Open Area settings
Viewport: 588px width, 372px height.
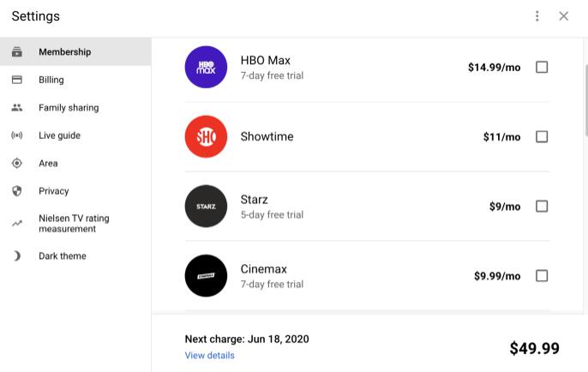pos(75,163)
